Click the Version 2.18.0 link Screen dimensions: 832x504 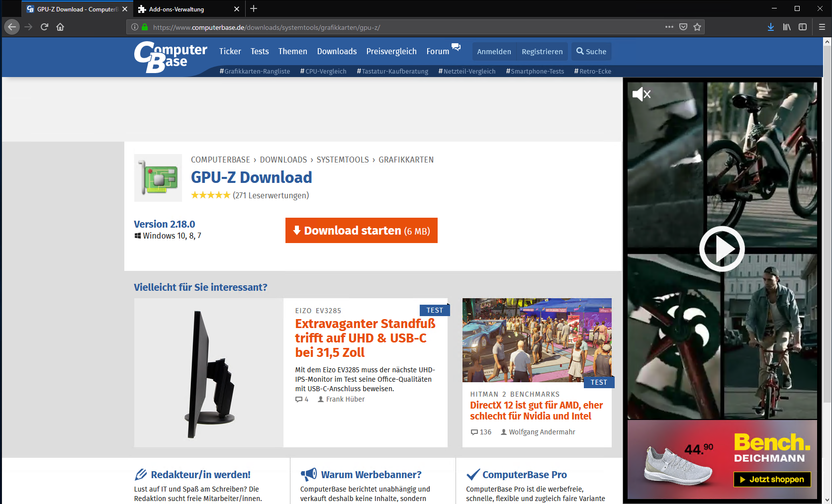[165, 224]
